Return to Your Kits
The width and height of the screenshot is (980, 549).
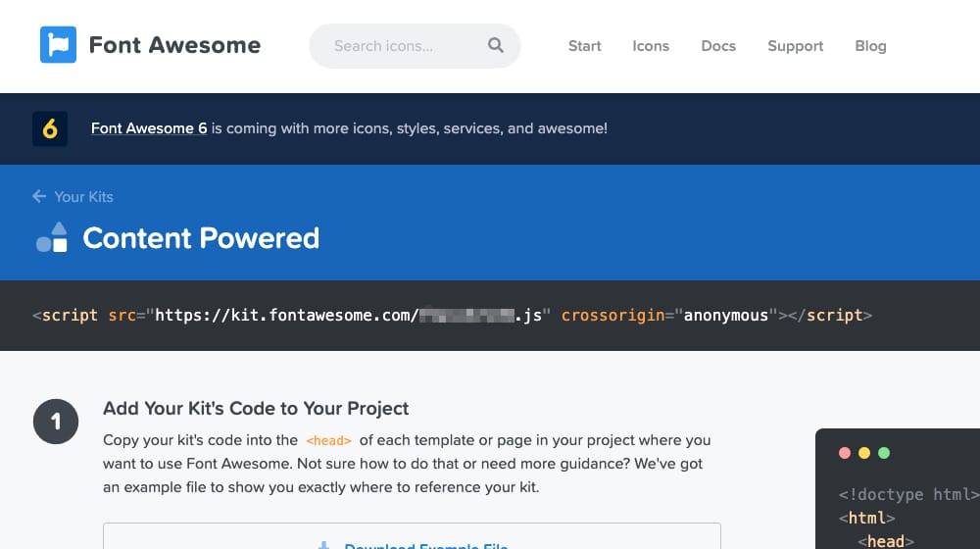[x=83, y=196]
